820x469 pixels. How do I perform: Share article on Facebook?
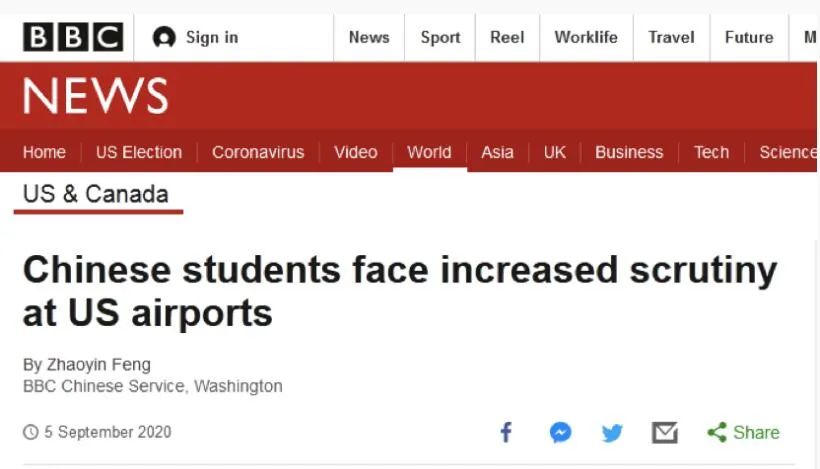(x=506, y=432)
